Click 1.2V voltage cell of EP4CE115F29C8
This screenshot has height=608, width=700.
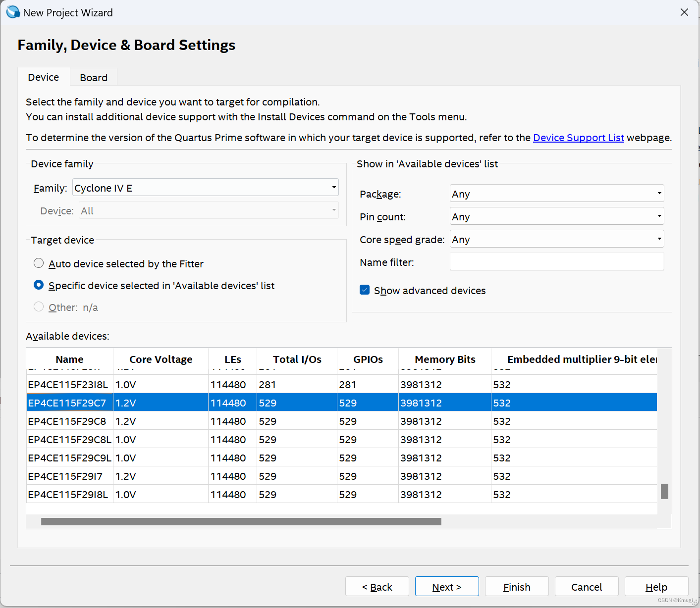click(x=161, y=421)
